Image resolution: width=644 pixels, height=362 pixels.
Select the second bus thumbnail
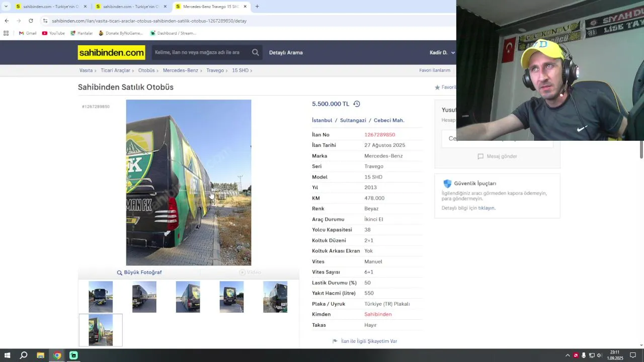144,297
